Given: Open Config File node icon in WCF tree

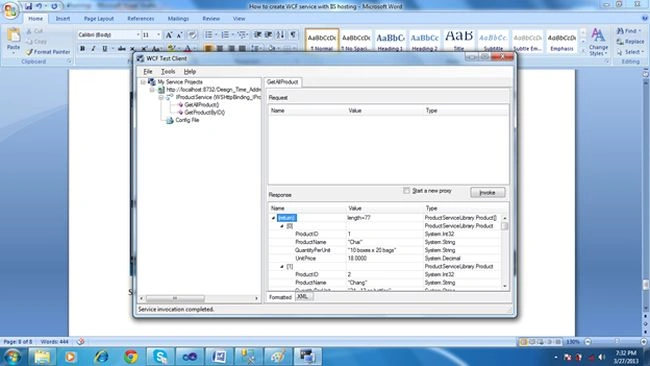Looking at the screenshot, I should coord(169,120).
